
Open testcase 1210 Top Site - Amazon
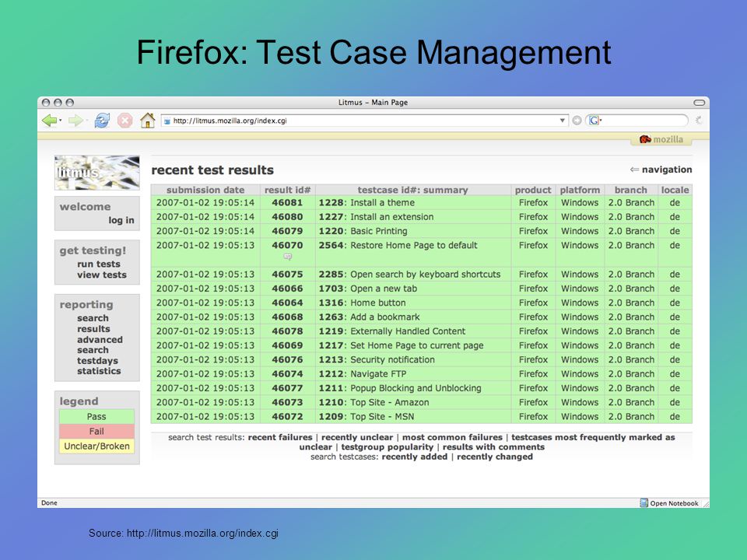374,404
